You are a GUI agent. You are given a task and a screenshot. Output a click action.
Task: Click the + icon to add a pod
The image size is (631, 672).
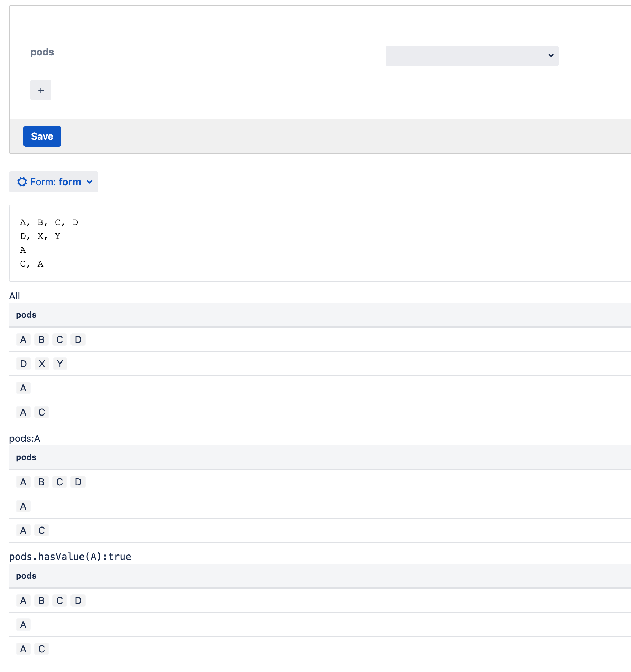coord(41,90)
